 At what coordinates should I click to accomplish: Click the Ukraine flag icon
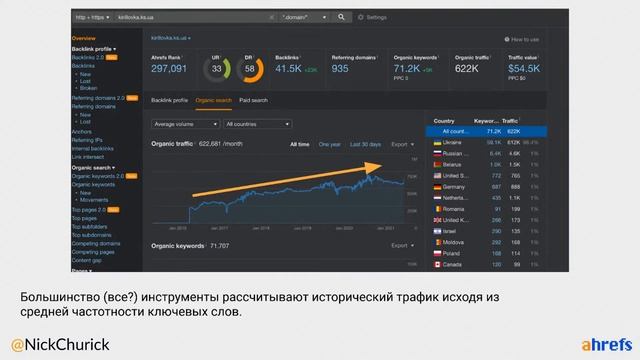point(437,142)
